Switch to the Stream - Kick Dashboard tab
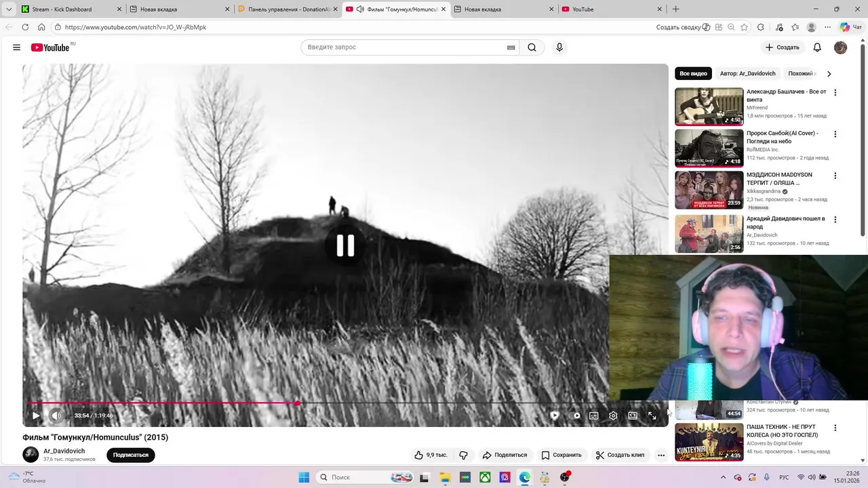The width and height of the screenshot is (868, 488). coord(71,9)
